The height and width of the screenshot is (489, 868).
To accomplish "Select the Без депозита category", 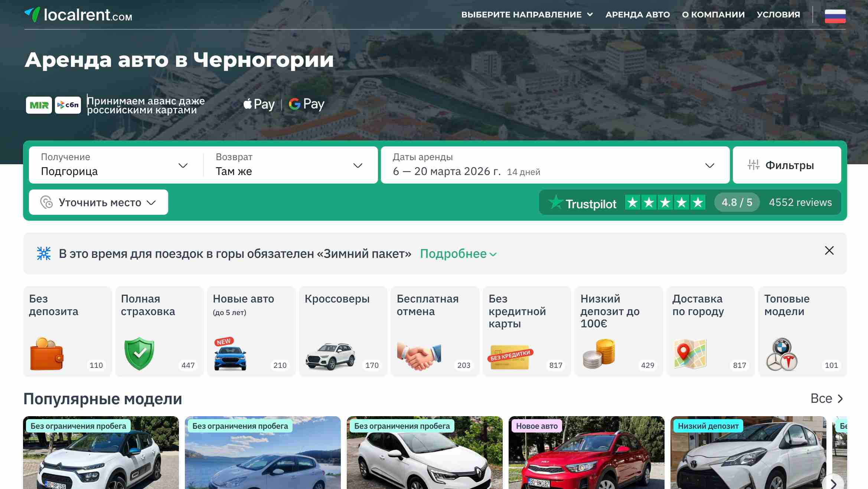I will (68, 331).
